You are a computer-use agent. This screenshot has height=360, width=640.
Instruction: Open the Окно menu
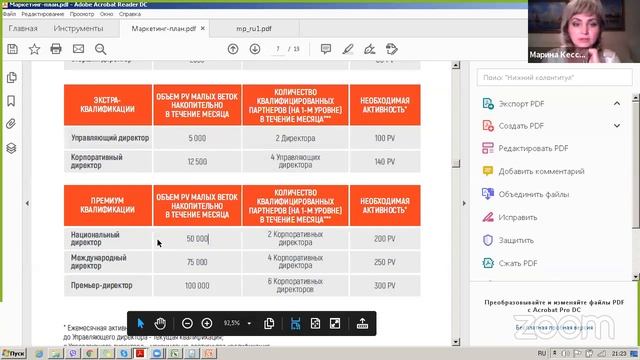(x=107, y=14)
